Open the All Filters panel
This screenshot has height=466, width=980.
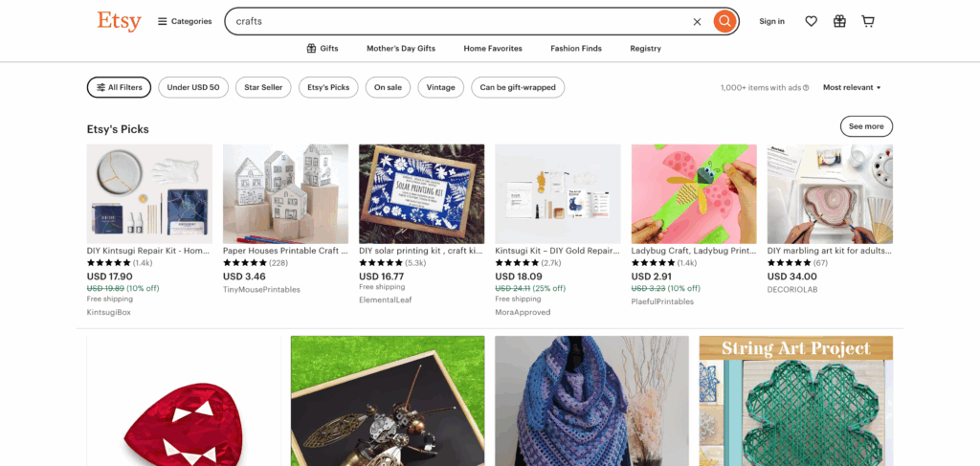click(119, 87)
